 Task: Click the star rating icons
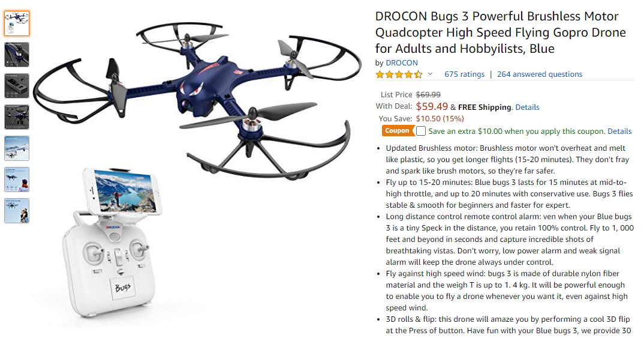tap(399, 74)
